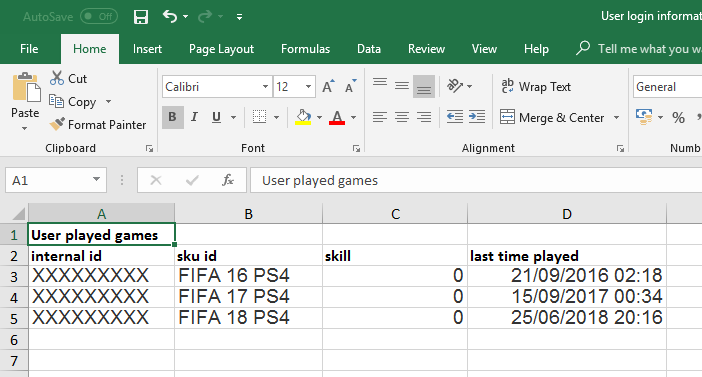Undo the last action
This screenshot has width=702, height=377.
[170, 17]
